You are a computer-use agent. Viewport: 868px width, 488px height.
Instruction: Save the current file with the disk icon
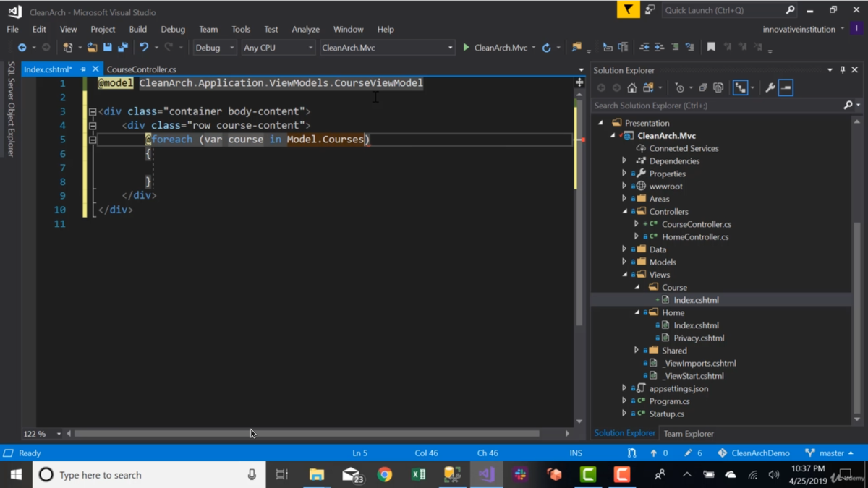pos(107,48)
